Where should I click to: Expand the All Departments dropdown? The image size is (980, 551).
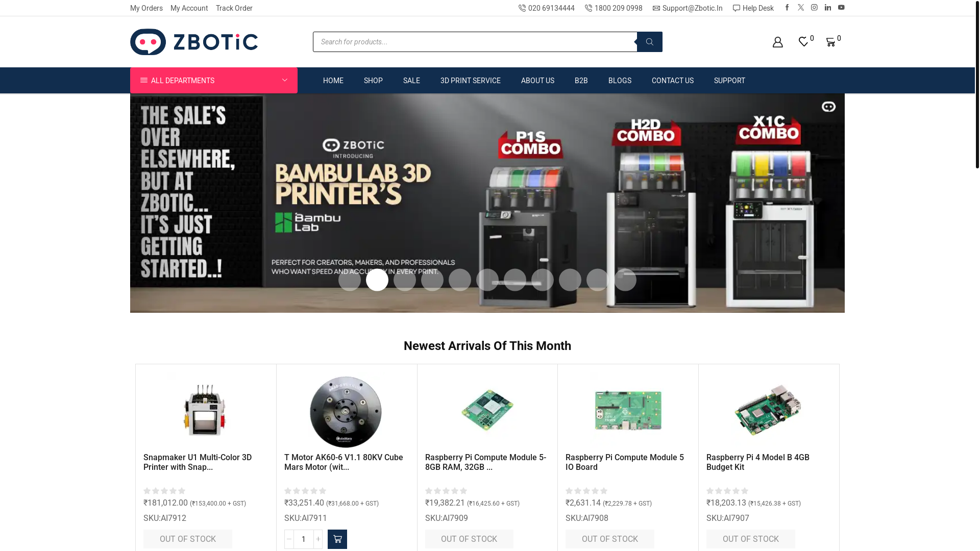pyautogui.click(x=214, y=81)
